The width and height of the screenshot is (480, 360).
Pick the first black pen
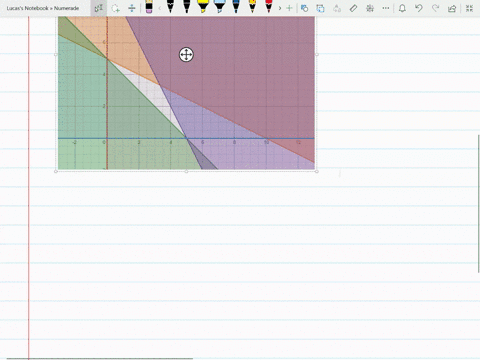170,7
